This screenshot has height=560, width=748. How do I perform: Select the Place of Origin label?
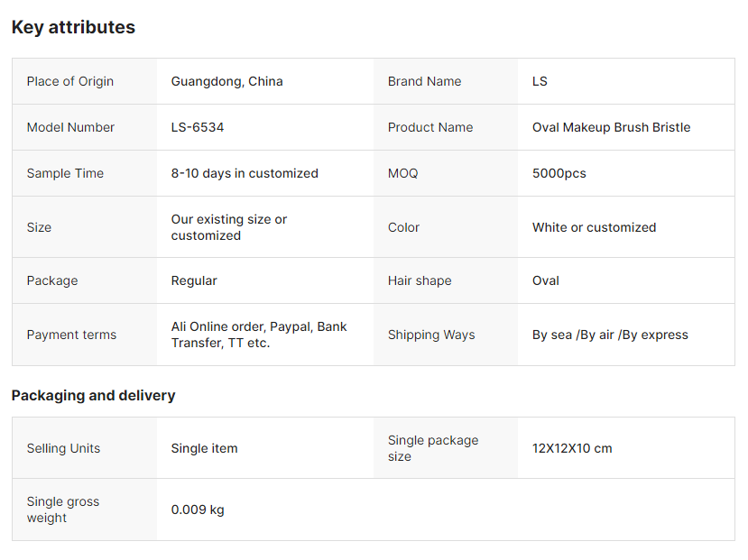click(x=70, y=81)
